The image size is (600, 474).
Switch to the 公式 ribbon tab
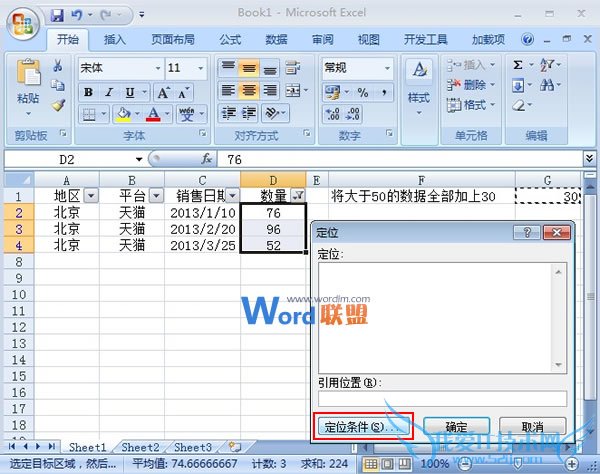coord(230,39)
